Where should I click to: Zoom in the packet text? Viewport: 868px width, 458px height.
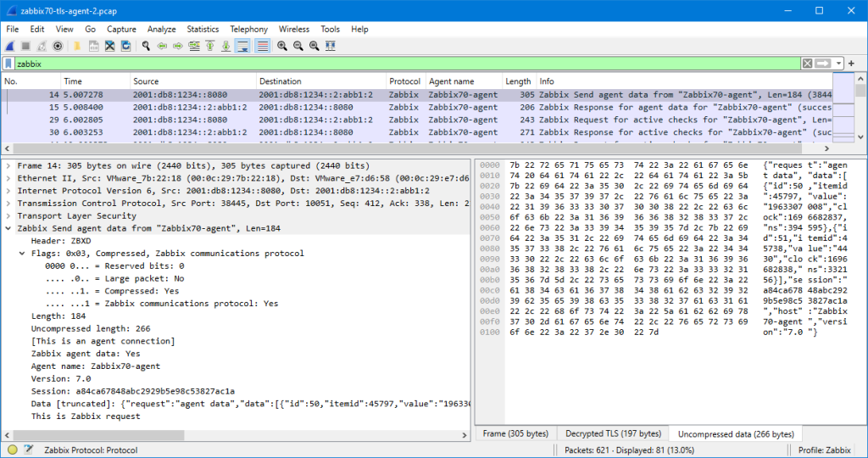[282, 46]
